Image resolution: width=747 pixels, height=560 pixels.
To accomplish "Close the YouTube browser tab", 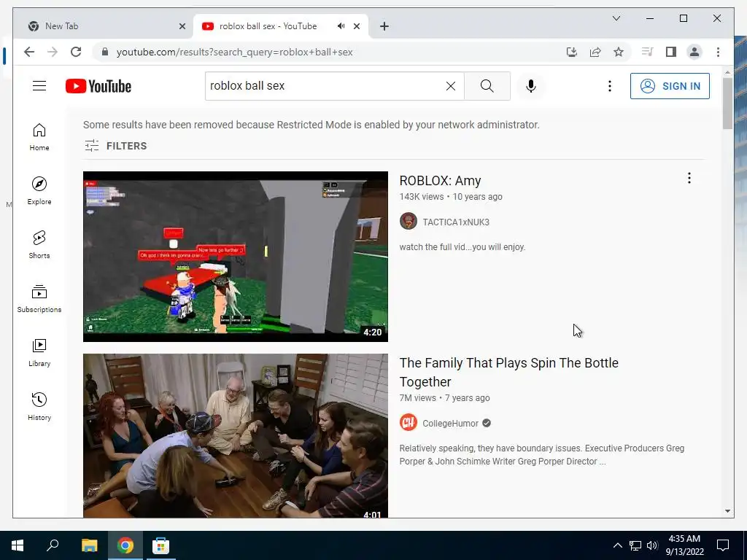I will click(357, 26).
